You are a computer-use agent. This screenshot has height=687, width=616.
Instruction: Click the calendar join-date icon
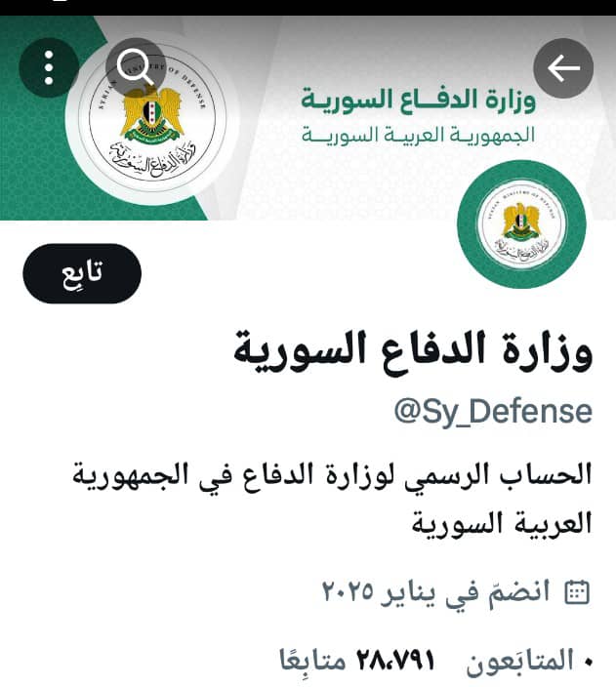tap(577, 592)
